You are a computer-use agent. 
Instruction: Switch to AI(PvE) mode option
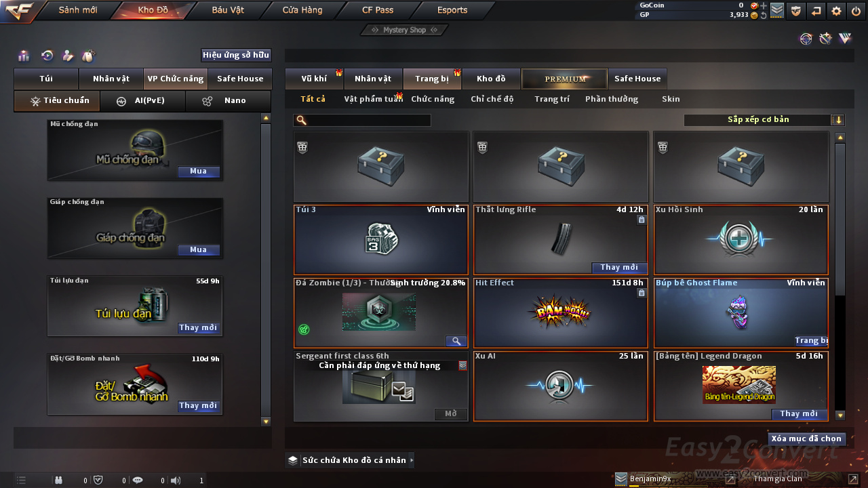(142, 100)
